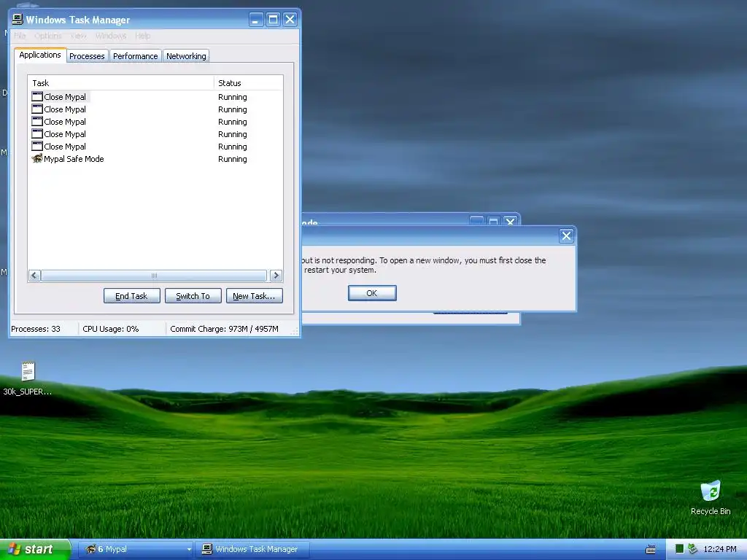The width and height of the screenshot is (747, 560).
Task: Click the CPU Usage: 0% status entry
Action: pyautogui.click(x=111, y=329)
